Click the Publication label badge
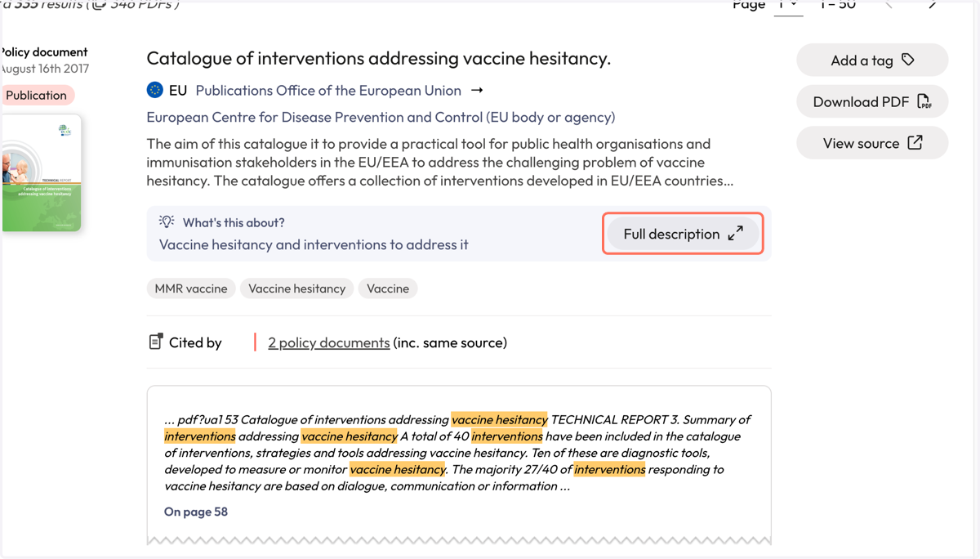The height and width of the screenshot is (559, 980). (37, 95)
